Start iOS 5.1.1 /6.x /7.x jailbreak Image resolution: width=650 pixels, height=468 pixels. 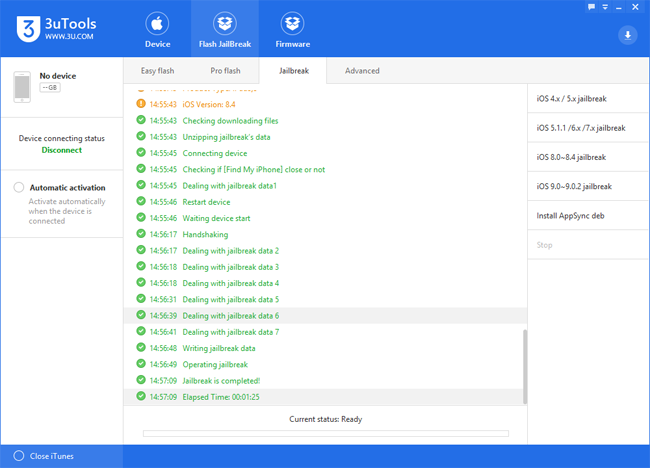588,128
